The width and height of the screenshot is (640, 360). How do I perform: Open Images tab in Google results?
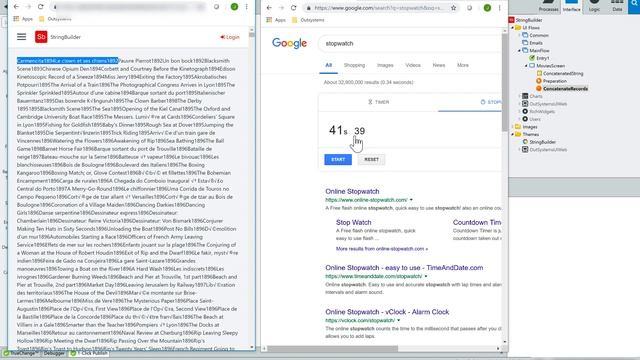[385, 65]
